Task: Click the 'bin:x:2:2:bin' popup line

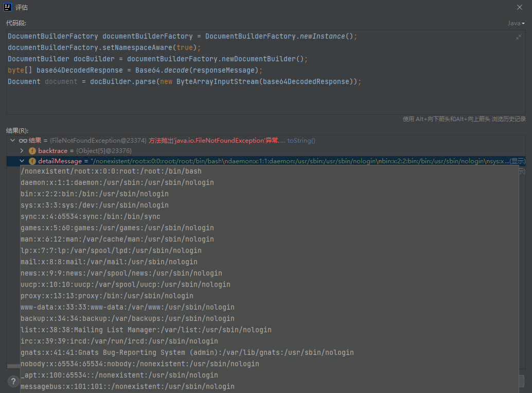Action: [x=94, y=194]
